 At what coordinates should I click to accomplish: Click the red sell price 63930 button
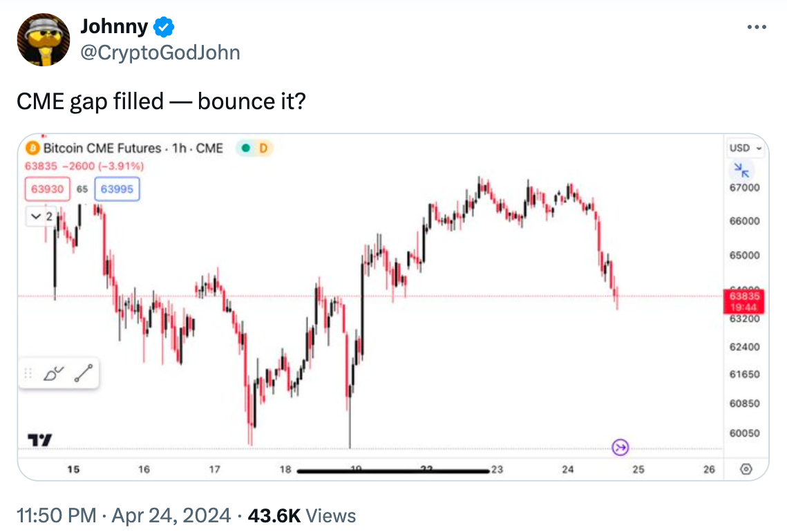(48, 189)
